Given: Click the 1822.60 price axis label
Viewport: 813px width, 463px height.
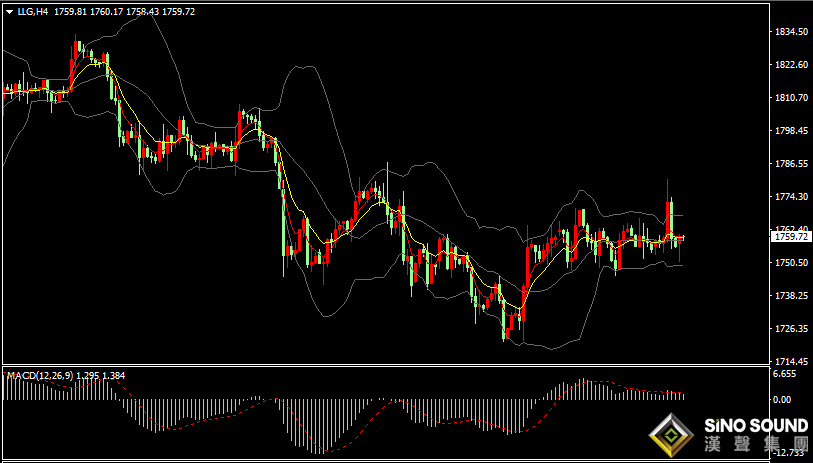Looking at the screenshot, I should [x=791, y=65].
